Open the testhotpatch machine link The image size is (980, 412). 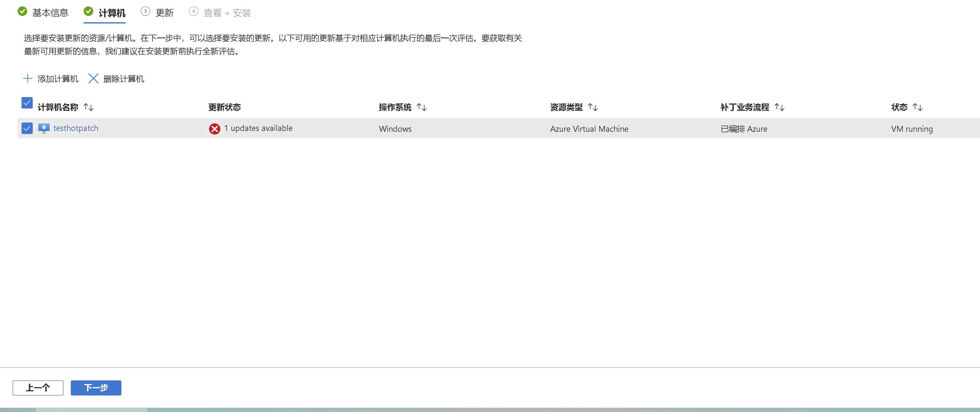tap(76, 128)
